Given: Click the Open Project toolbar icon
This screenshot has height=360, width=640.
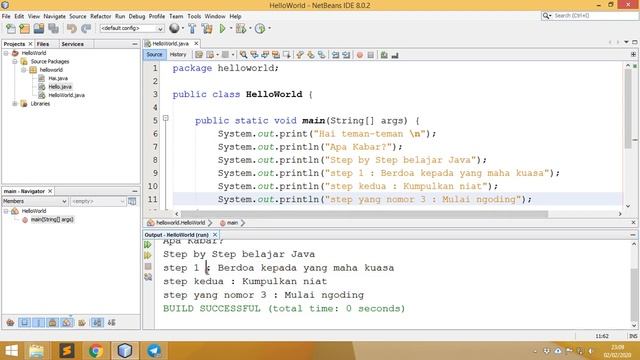Looking at the screenshot, I should pyautogui.click(x=39, y=29).
